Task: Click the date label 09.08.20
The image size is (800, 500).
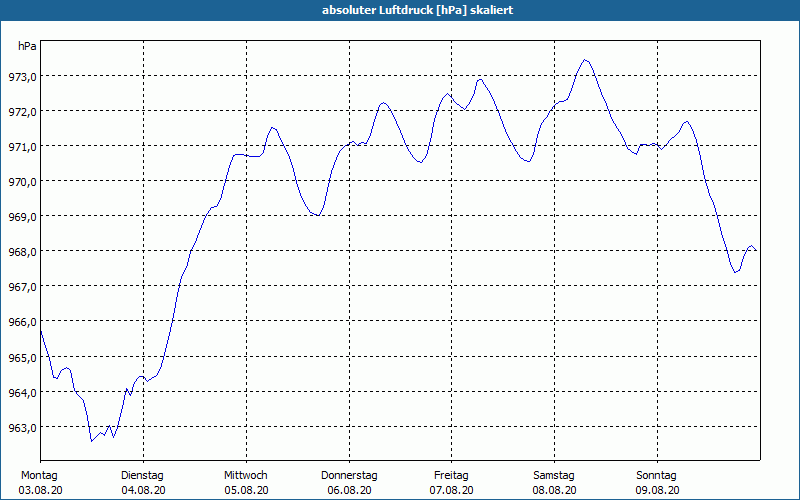Action: tap(657, 490)
